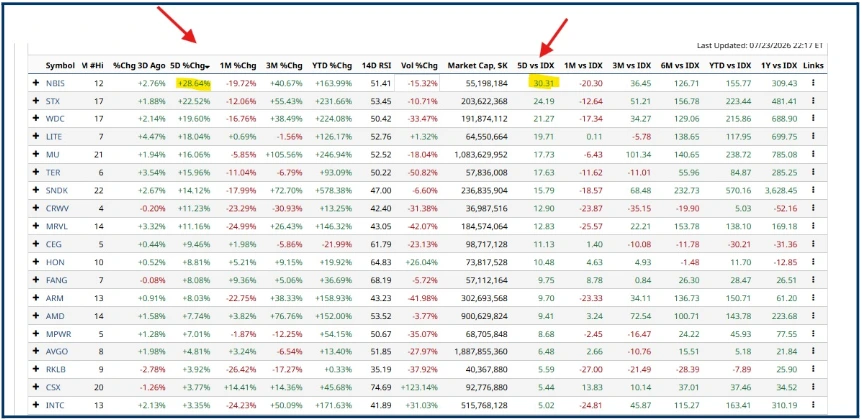Expand the SNDK row plus icon
This screenshot has width=862, height=420.
click(36, 191)
